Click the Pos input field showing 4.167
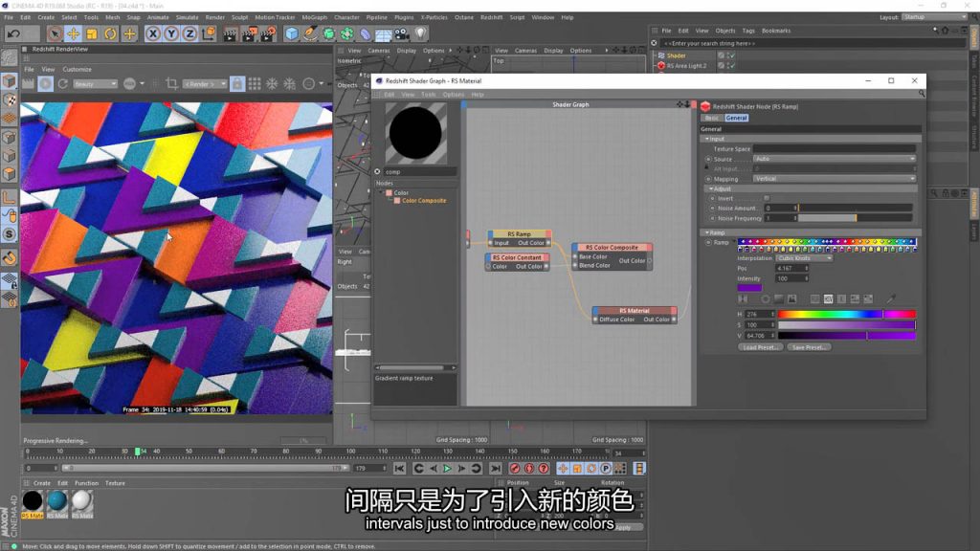This screenshot has width=980, height=551. (791, 268)
